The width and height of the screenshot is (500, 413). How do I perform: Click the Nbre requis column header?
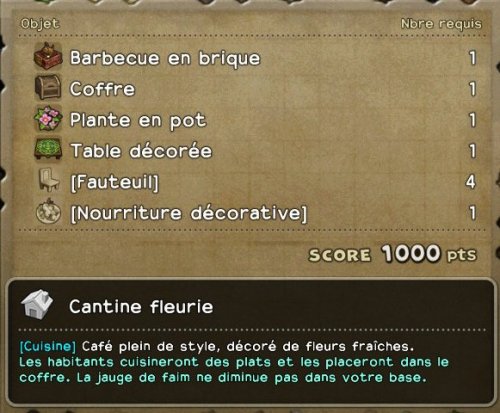pyautogui.click(x=441, y=24)
